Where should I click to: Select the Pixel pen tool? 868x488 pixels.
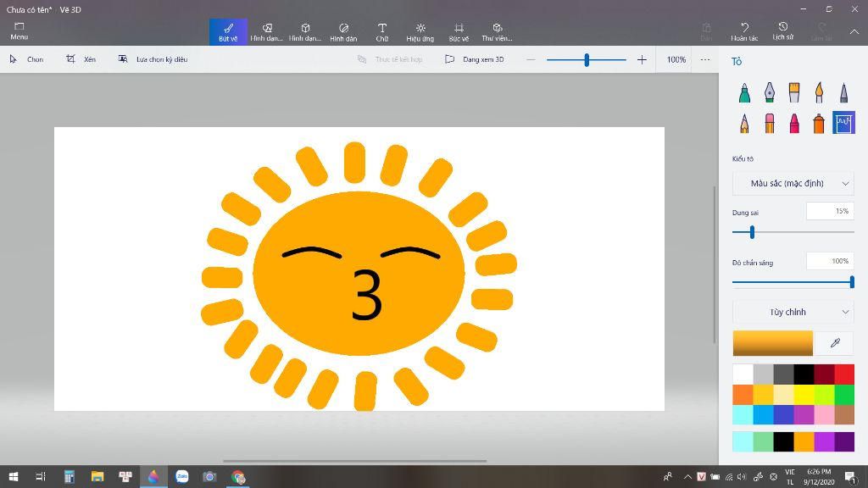tap(843, 92)
